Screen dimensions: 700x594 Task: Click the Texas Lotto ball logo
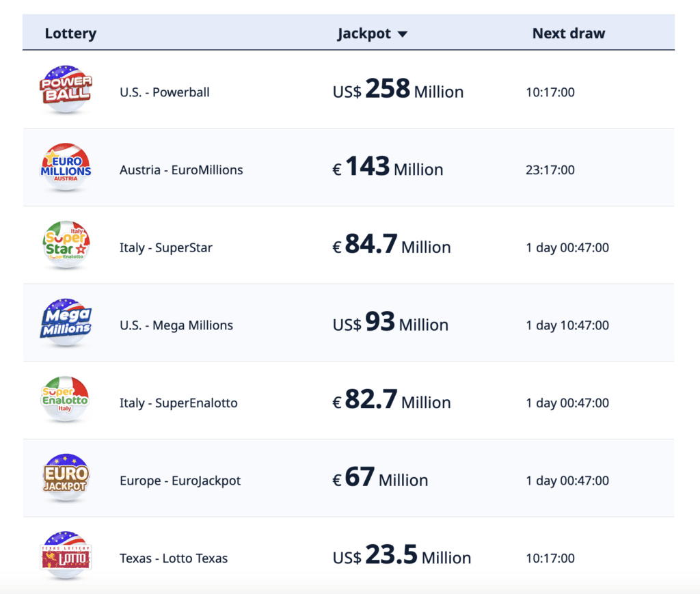pyautogui.click(x=65, y=556)
